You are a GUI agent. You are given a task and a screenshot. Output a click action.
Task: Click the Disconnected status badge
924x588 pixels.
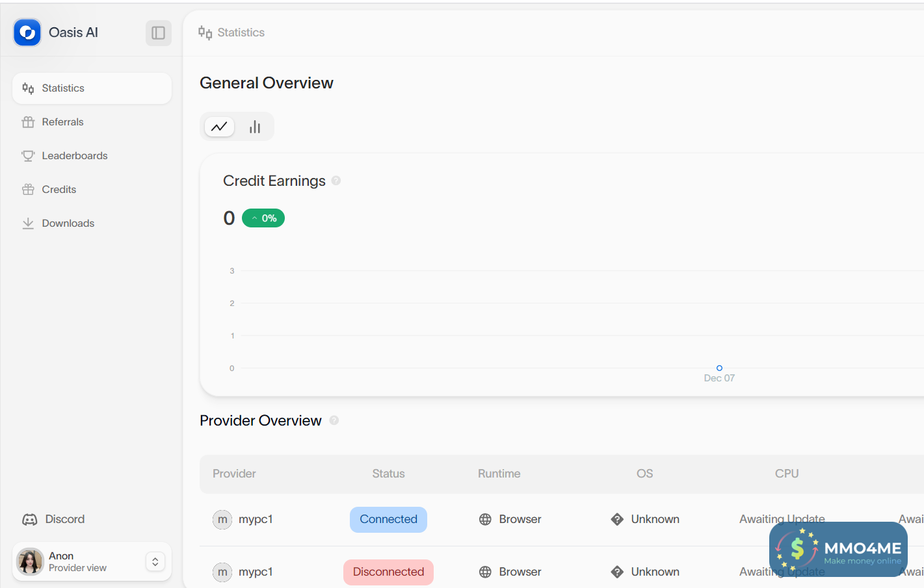[x=388, y=572]
